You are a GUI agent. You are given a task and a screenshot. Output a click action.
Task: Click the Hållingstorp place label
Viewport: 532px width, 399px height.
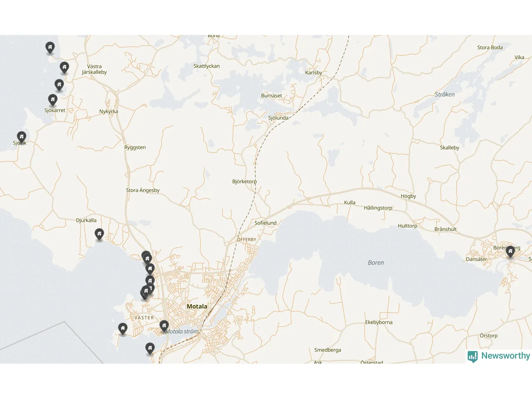pyautogui.click(x=378, y=208)
